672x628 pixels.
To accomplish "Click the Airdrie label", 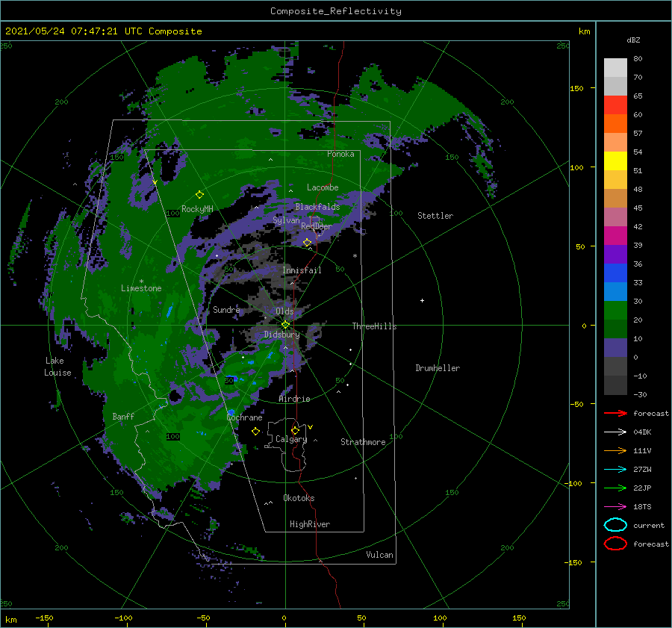I will coord(294,399).
